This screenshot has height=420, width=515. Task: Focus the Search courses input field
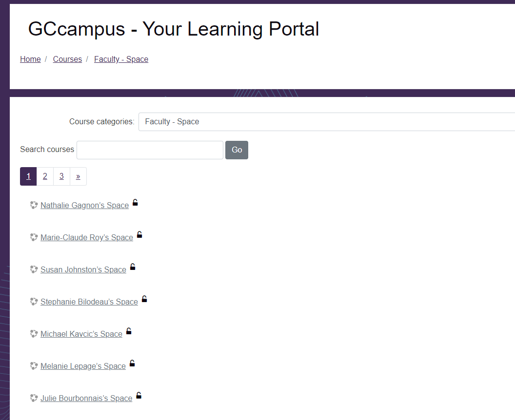[150, 150]
